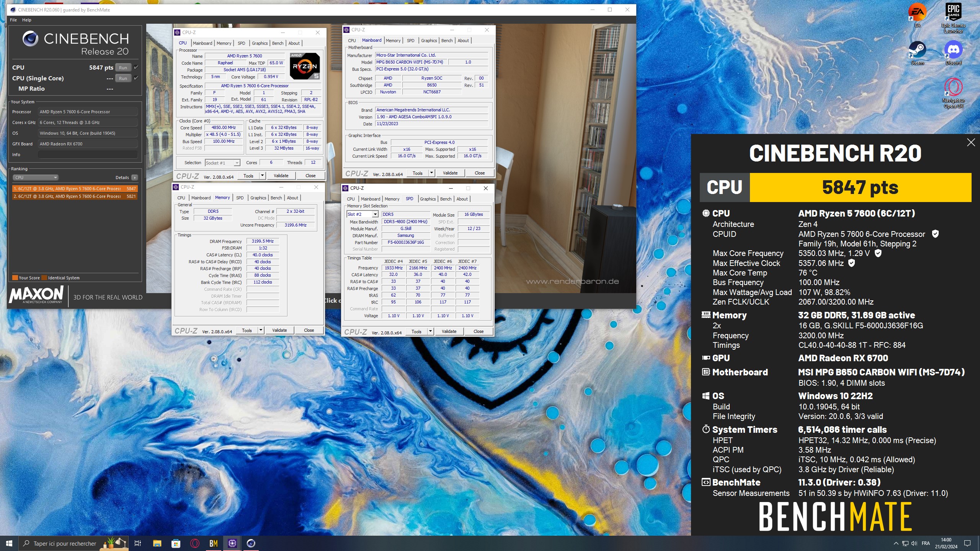Run the CPU benchmark
Screen dimensions: 980x551
pos(123,68)
